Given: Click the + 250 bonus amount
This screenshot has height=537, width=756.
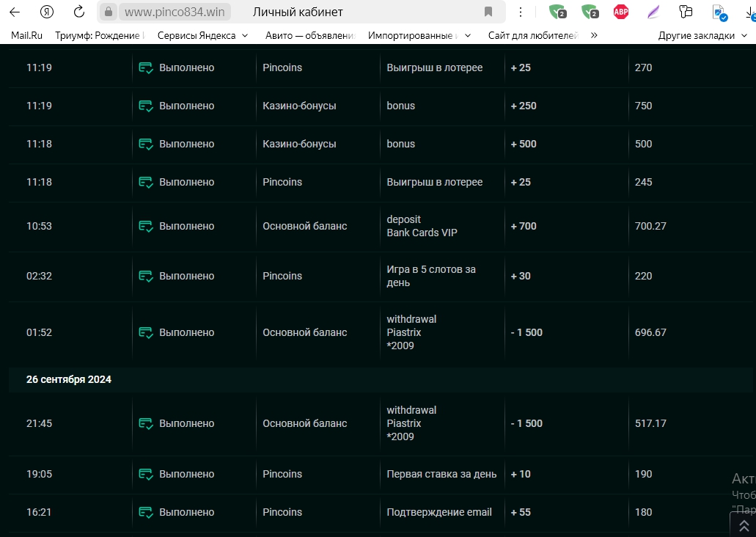Looking at the screenshot, I should point(524,106).
